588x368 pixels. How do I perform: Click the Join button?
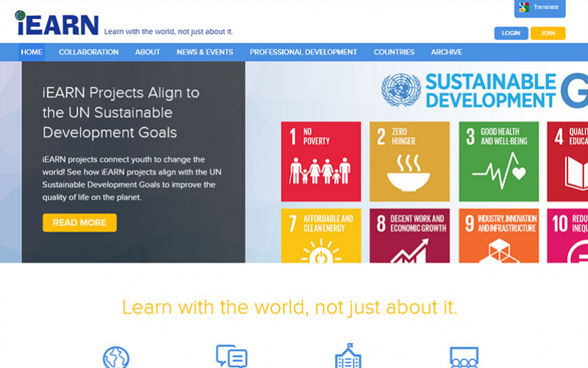pos(548,33)
